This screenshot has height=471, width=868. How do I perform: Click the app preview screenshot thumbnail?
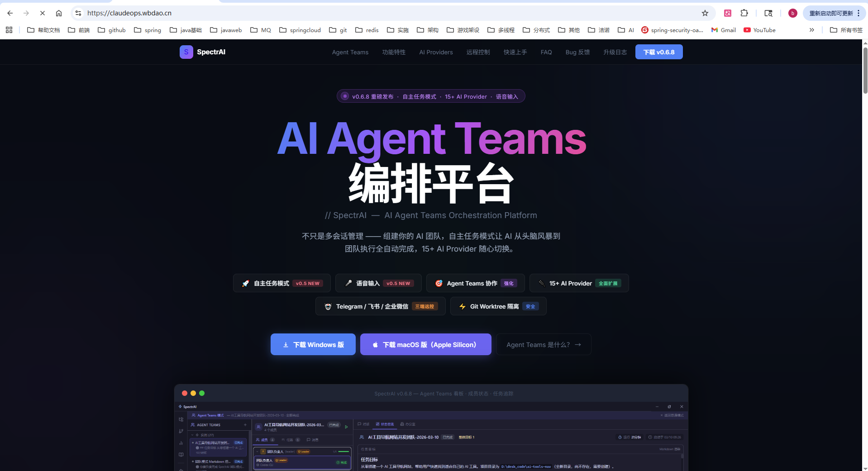click(x=431, y=428)
